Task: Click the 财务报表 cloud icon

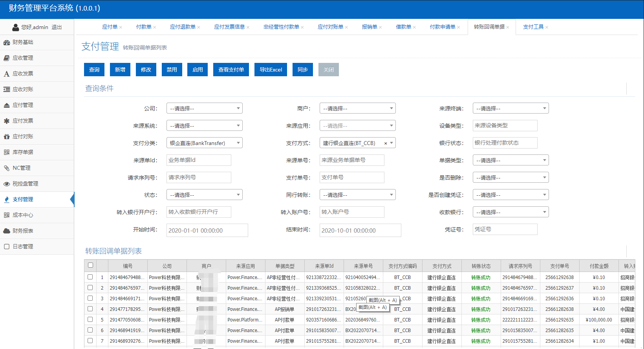Action: click(7, 231)
